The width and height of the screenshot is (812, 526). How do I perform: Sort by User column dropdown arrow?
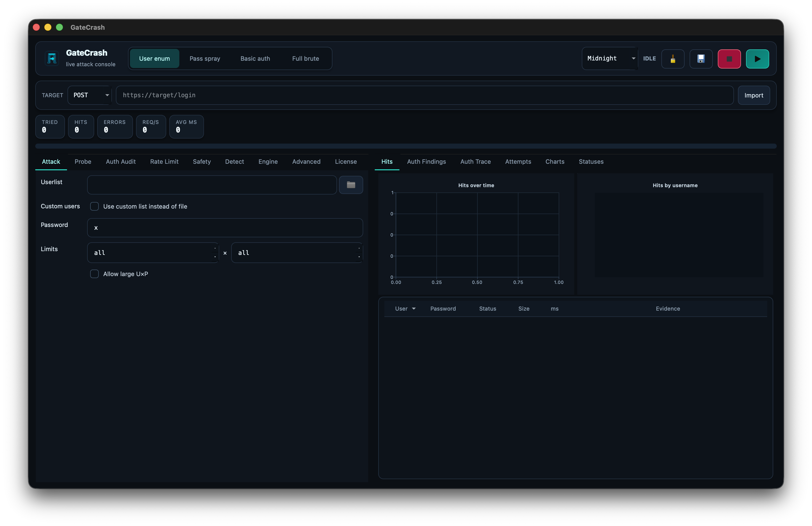coord(414,309)
